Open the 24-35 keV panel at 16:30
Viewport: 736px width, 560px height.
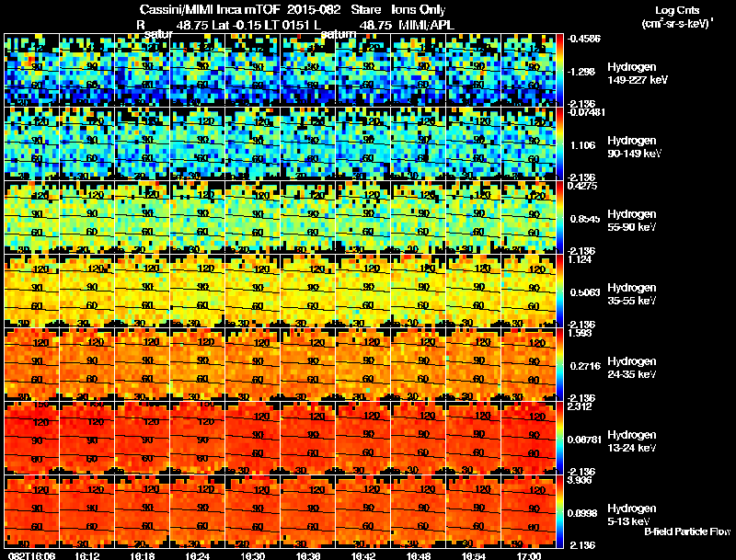[x=252, y=364]
